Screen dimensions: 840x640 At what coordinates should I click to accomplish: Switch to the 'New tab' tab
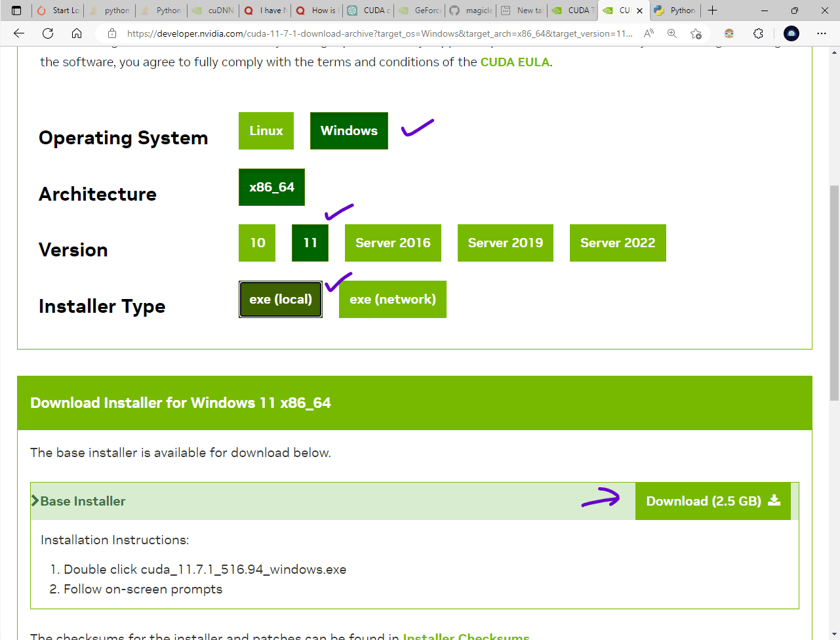[x=523, y=10]
